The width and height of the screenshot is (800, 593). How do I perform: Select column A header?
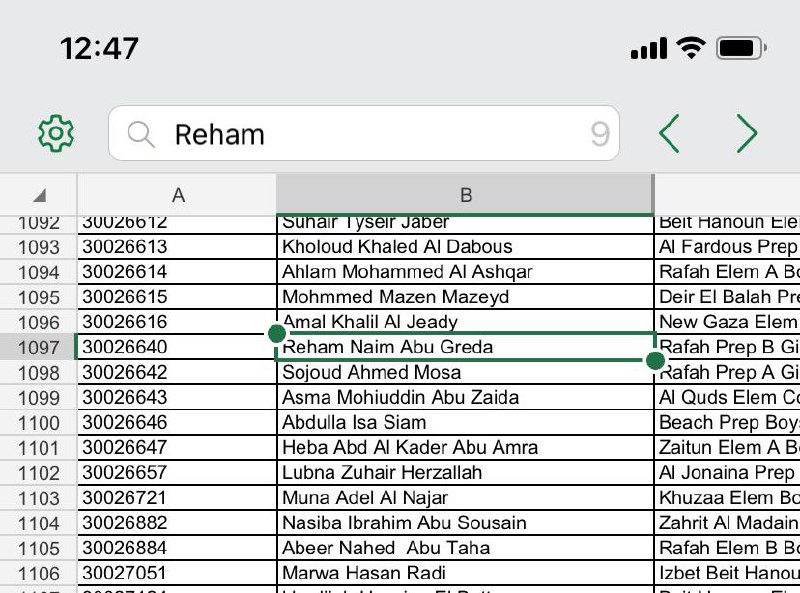[x=177, y=195]
